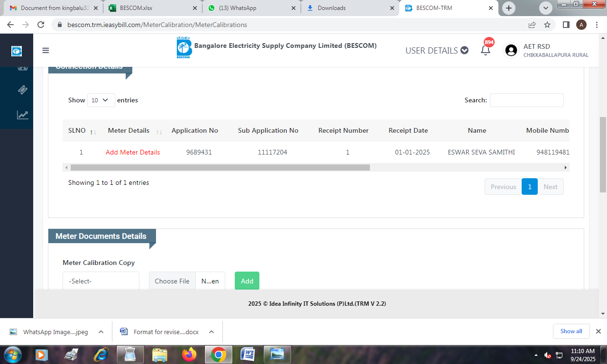Open a new browser tab
The image size is (607, 364).
pos(509,8)
